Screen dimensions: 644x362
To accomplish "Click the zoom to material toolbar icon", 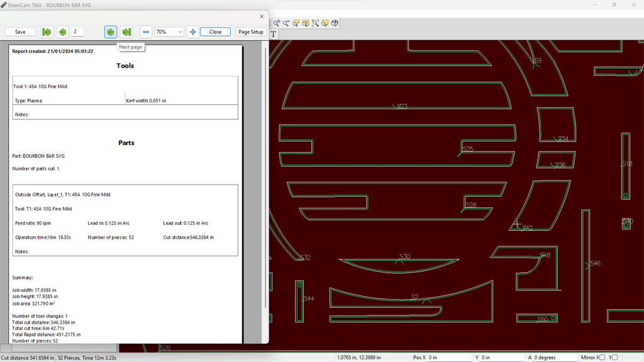I will click(296, 23).
